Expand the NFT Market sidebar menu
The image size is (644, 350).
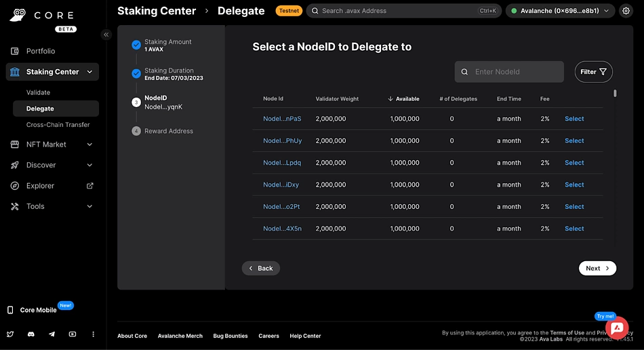tap(89, 144)
